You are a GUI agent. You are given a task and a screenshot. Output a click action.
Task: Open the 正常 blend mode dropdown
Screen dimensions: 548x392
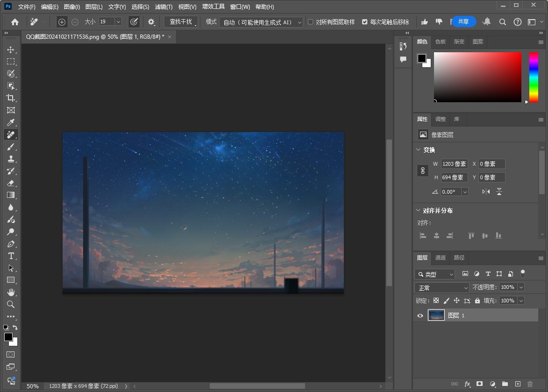click(442, 287)
